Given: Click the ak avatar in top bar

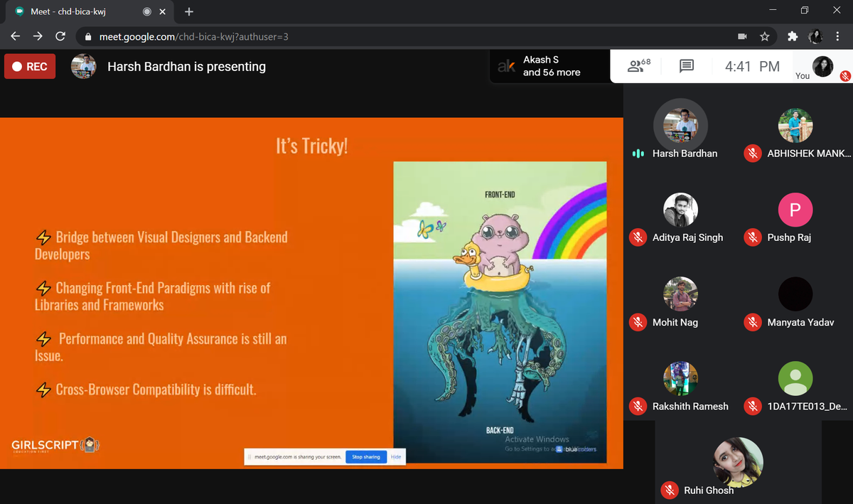Looking at the screenshot, I should pyautogui.click(x=506, y=66).
